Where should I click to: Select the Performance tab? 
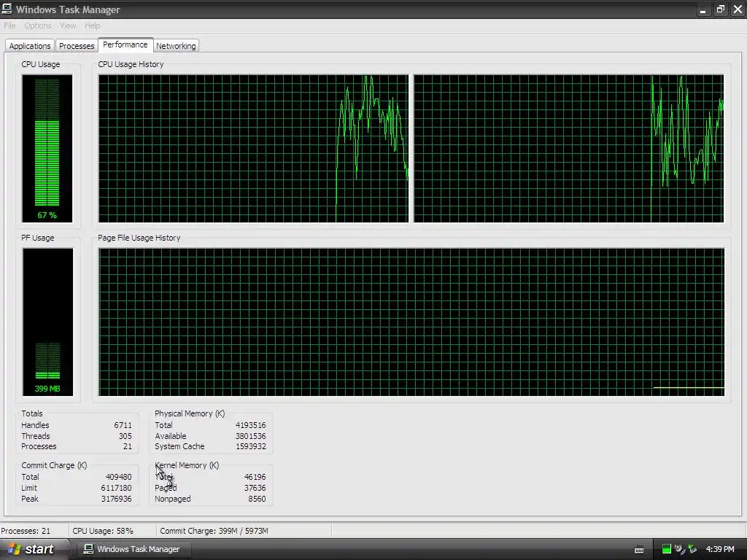pos(125,44)
